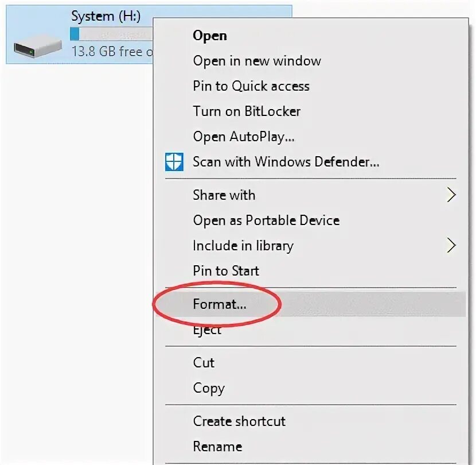This screenshot has width=476, height=465.
Task: Click Pin to Start
Action: (226, 271)
